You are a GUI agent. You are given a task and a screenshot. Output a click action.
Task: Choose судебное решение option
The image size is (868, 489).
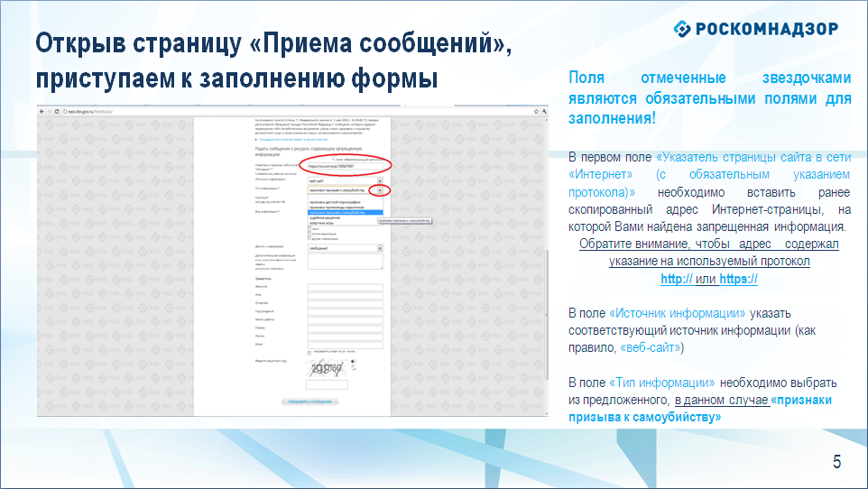tap(346, 217)
